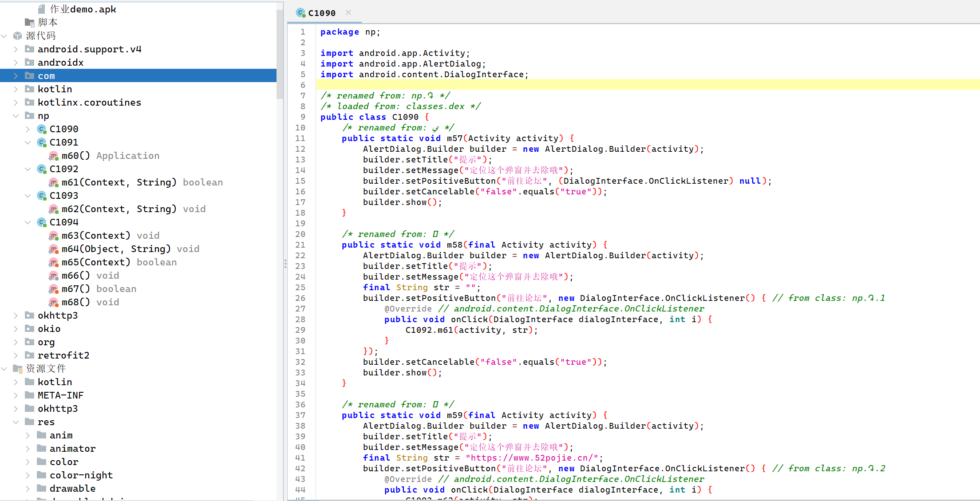The width and height of the screenshot is (980, 501).
Task: Click the 脚本 scripts folder icon
Action: [30, 22]
